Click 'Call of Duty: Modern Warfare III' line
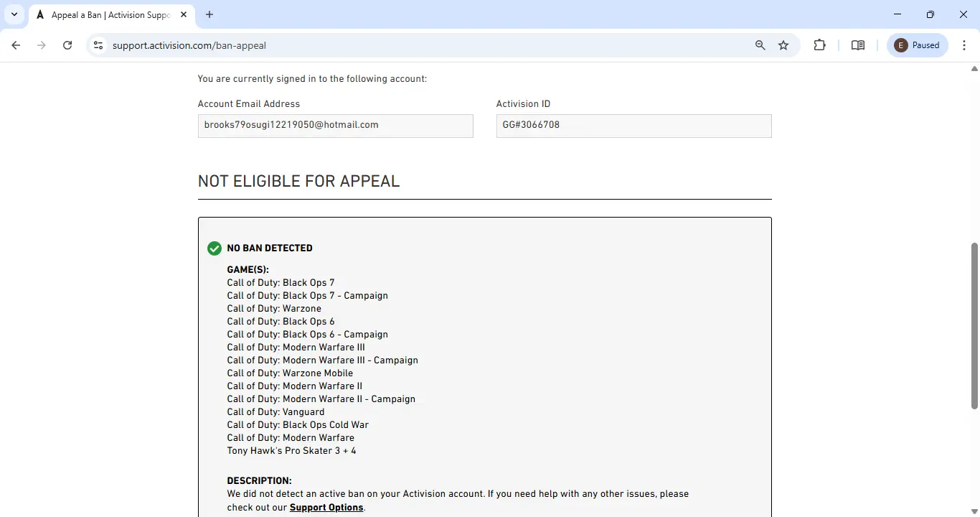This screenshot has height=517, width=980. (x=296, y=348)
